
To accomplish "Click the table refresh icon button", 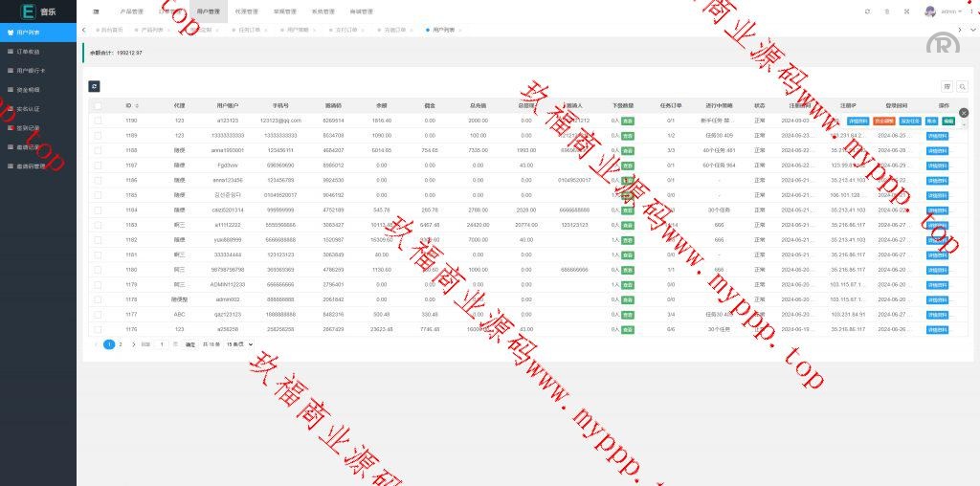I will [94, 86].
